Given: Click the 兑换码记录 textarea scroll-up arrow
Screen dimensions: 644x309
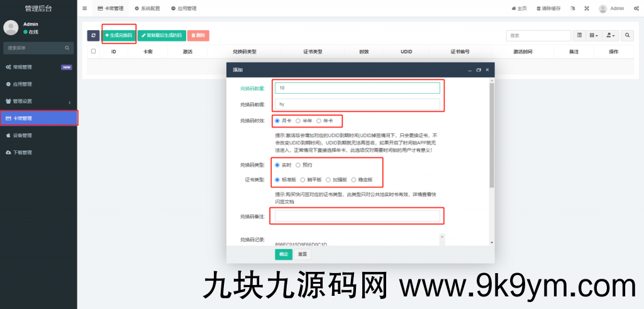Looking at the screenshot, I should click(x=442, y=237).
